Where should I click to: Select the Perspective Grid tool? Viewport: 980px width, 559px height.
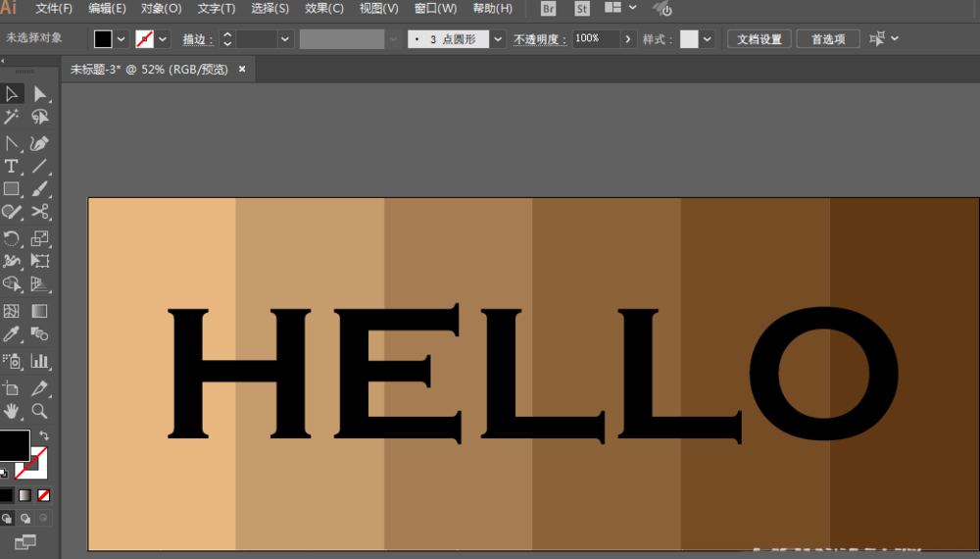coord(40,283)
